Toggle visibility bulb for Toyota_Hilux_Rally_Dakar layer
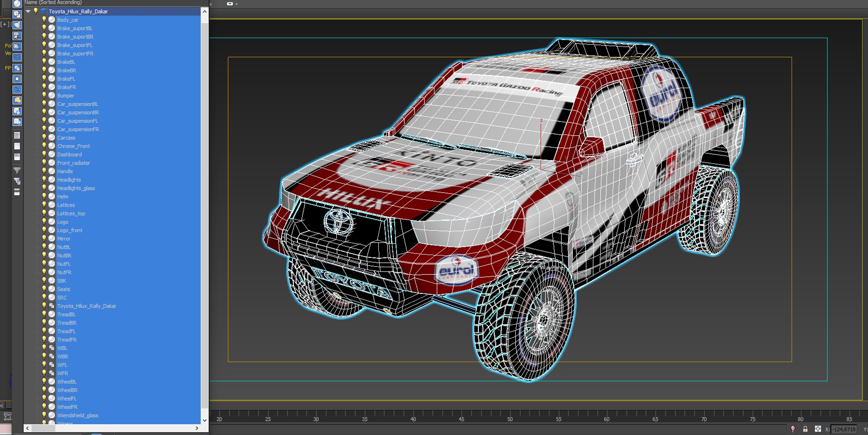868x435 pixels. tap(36, 11)
